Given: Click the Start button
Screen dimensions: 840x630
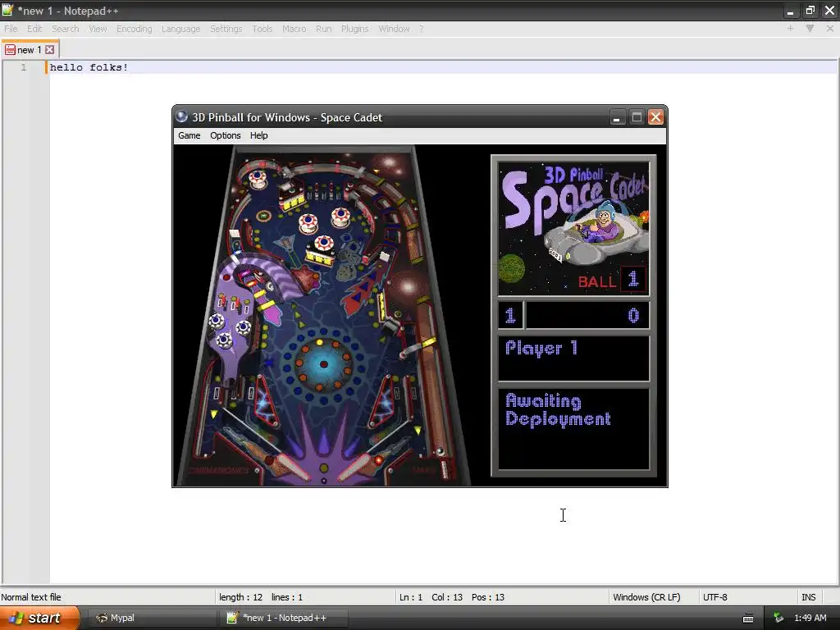Looking at the screenshot, I should pos(39,618).
